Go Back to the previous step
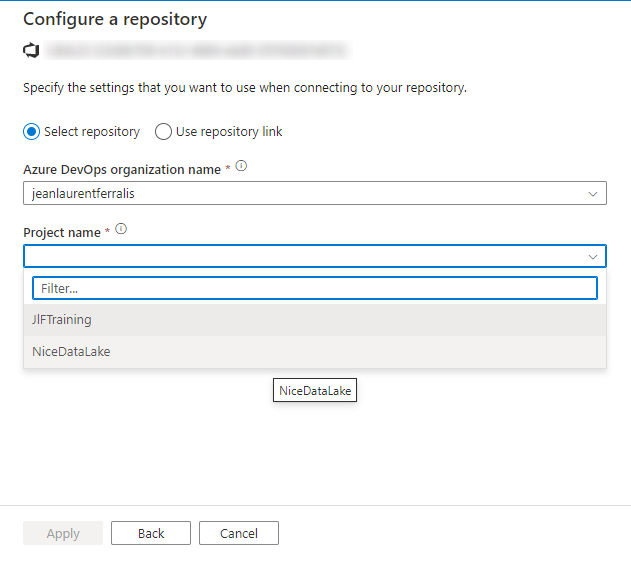 [x=151, y=533]
